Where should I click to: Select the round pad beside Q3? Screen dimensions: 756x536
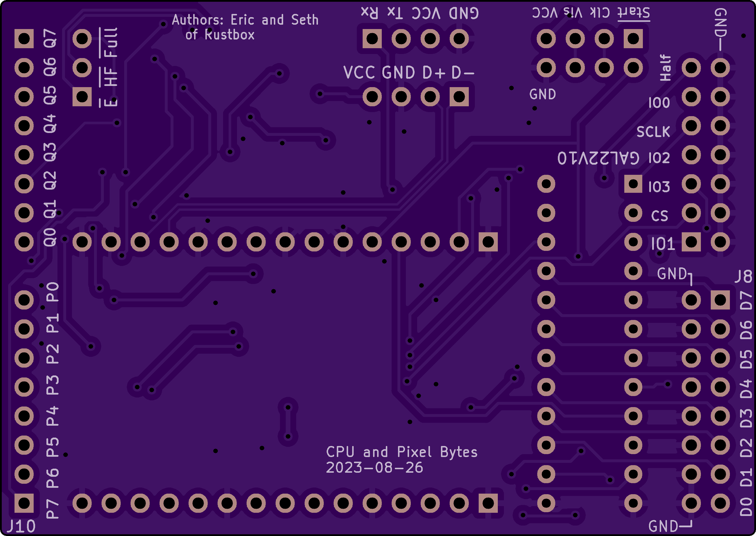24,155
